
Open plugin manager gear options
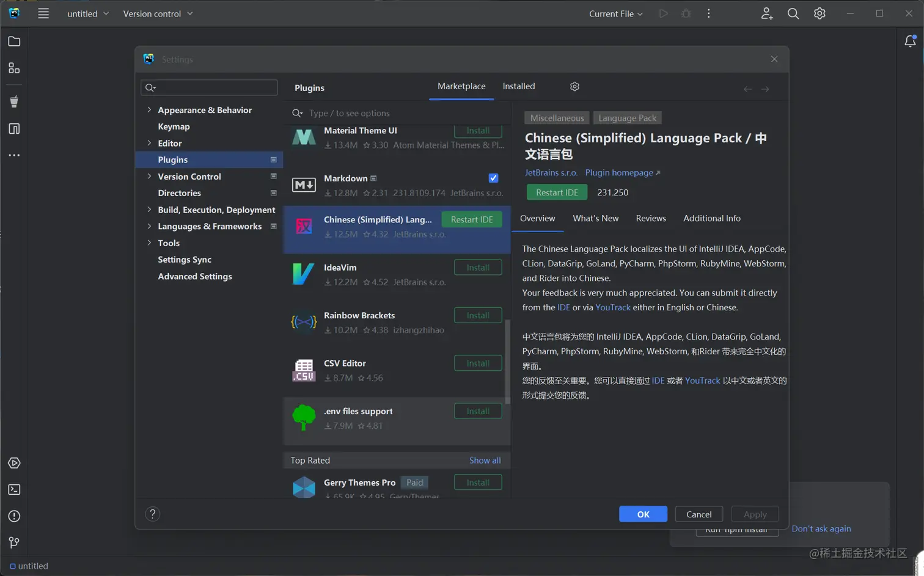click(574, 87)
